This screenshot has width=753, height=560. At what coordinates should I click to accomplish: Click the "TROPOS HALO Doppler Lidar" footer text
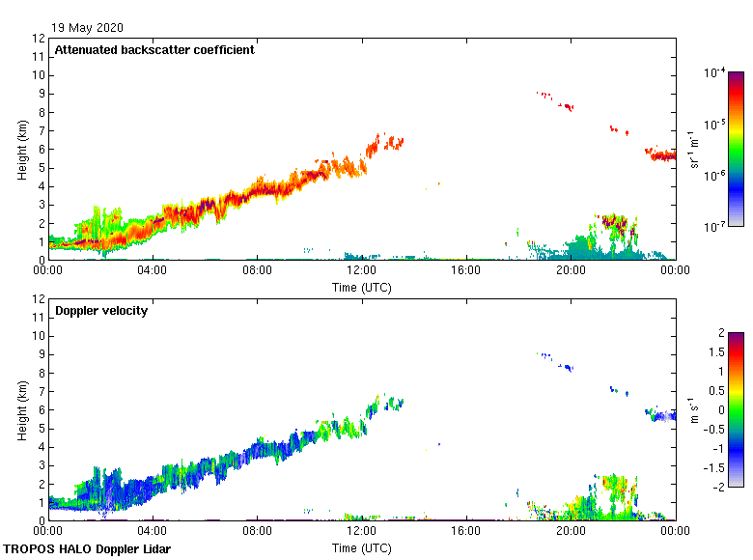click(94, 549)
